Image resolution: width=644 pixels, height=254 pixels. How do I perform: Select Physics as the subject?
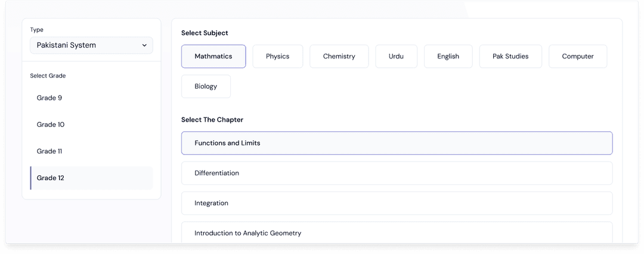[277, 57]
